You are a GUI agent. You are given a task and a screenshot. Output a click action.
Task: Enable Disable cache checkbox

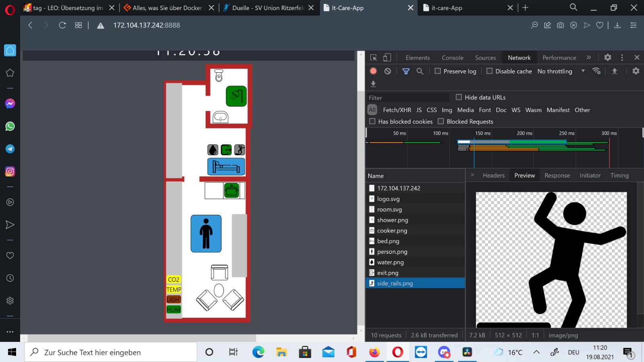coord(489,71)
